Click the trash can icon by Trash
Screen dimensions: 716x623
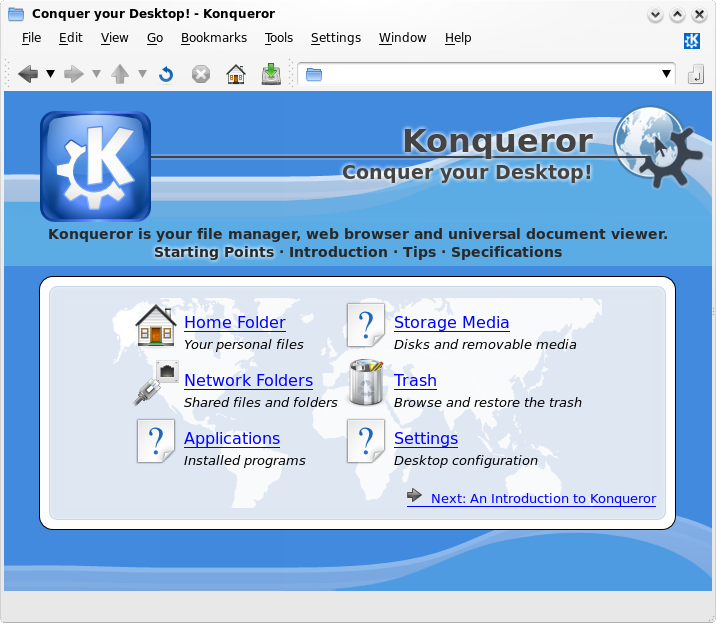click(366, 383)
